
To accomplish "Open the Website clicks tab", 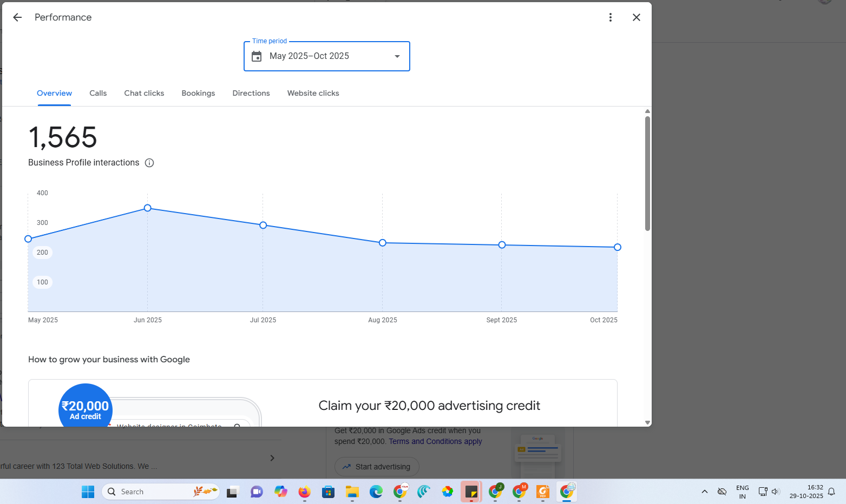I will click(313, 93).
